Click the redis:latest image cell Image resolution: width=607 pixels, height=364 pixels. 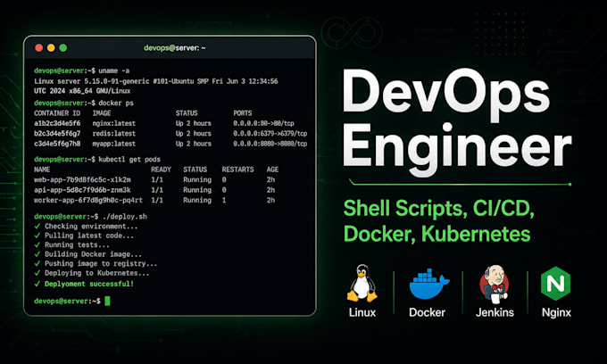114,134
